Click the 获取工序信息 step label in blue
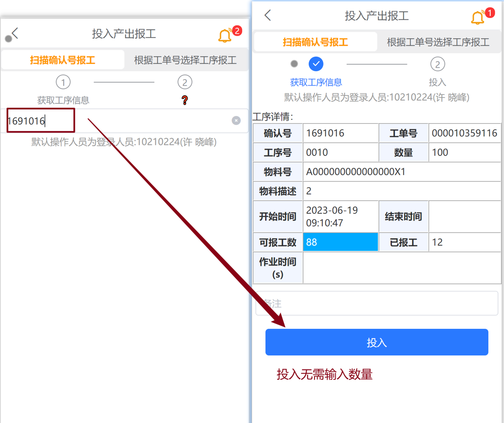 [316, 82]
